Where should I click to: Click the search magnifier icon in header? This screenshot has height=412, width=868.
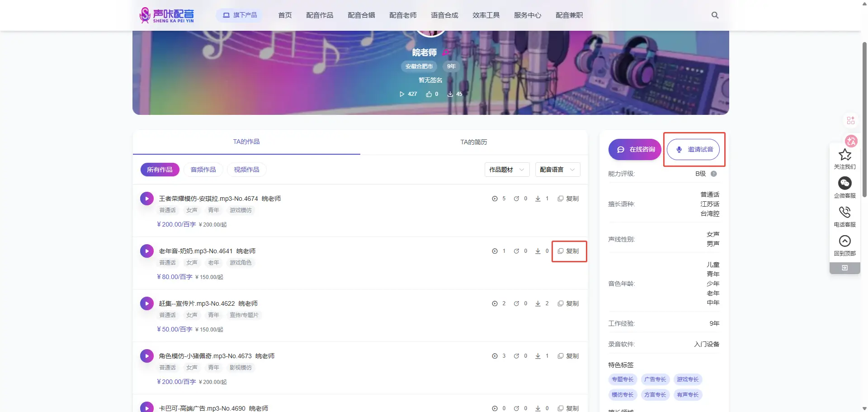coord(715,15)
